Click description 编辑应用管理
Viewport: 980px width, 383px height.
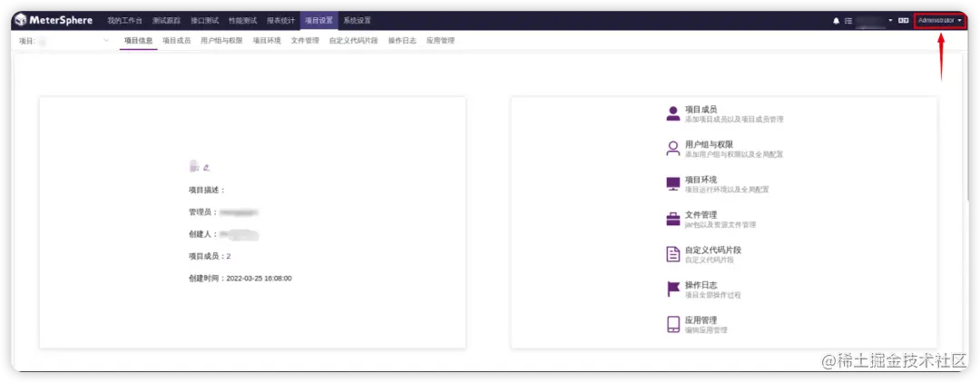pyautogui.click(x=706, y=329)
